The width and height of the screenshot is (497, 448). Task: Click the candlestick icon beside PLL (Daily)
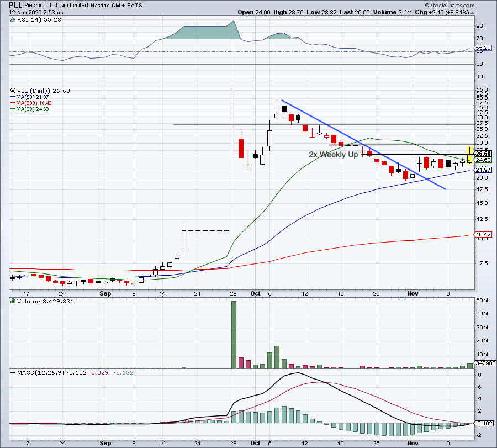coord(13,91)
